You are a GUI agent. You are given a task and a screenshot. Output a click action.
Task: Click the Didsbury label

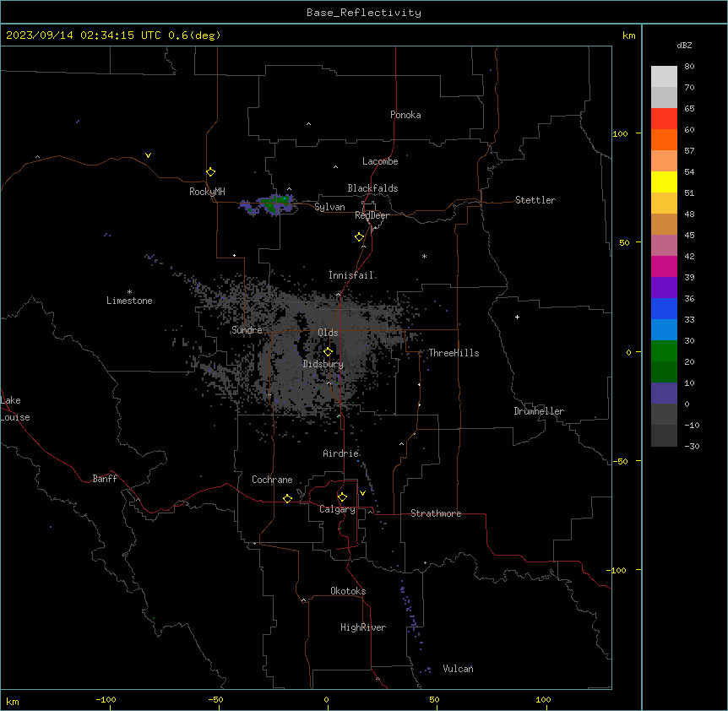tap(323, 364)
